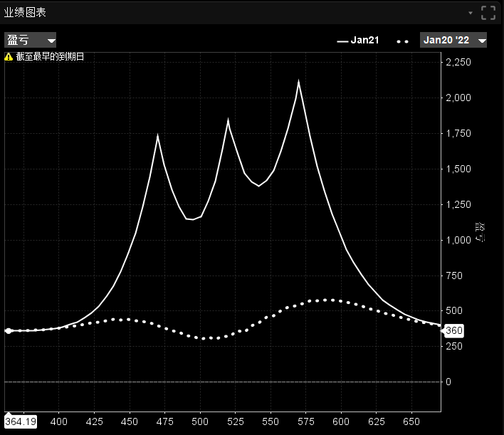This screenshot has height=435, width=504.
Task: Click the 500 x-axis label
Action: coord(200,421)
